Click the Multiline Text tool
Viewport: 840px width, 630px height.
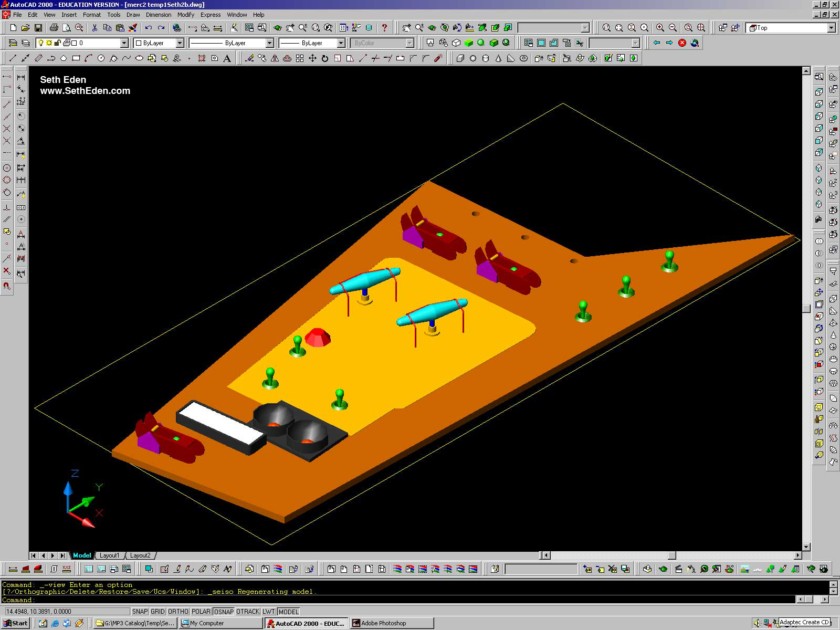click(x=227, y=58)
